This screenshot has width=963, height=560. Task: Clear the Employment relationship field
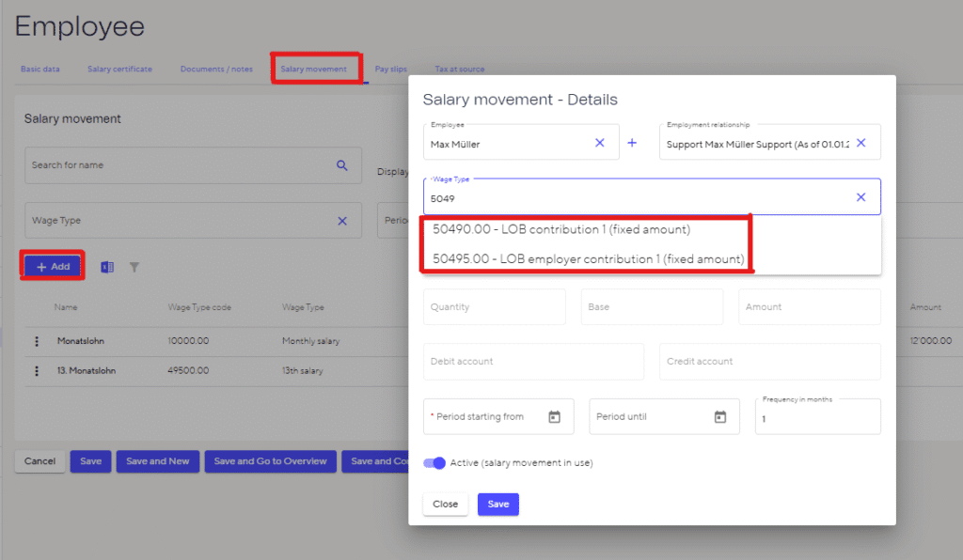(860, 143)
